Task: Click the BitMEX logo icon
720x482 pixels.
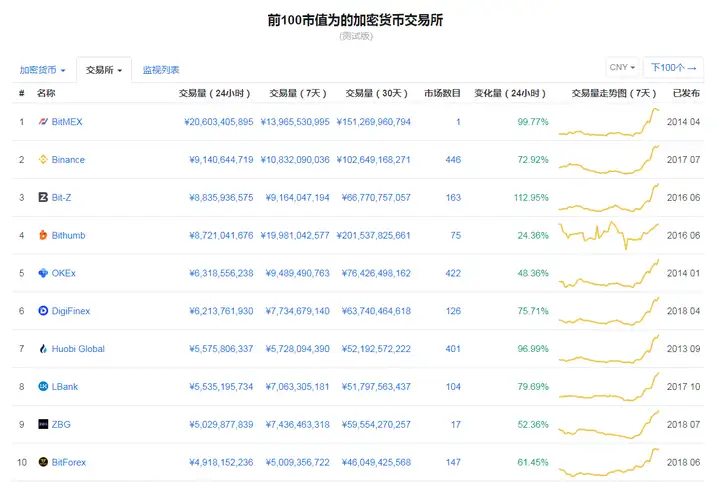Action: (x=43, y=122)
